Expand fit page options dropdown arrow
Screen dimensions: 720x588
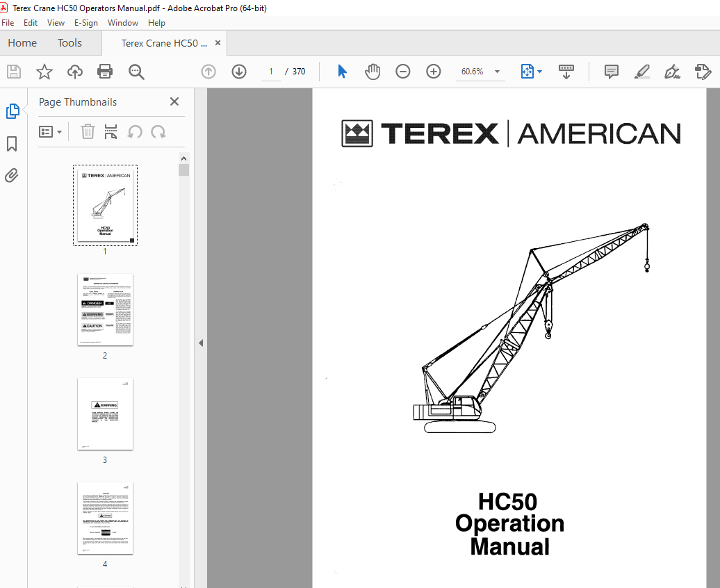(x=539, y=72)
